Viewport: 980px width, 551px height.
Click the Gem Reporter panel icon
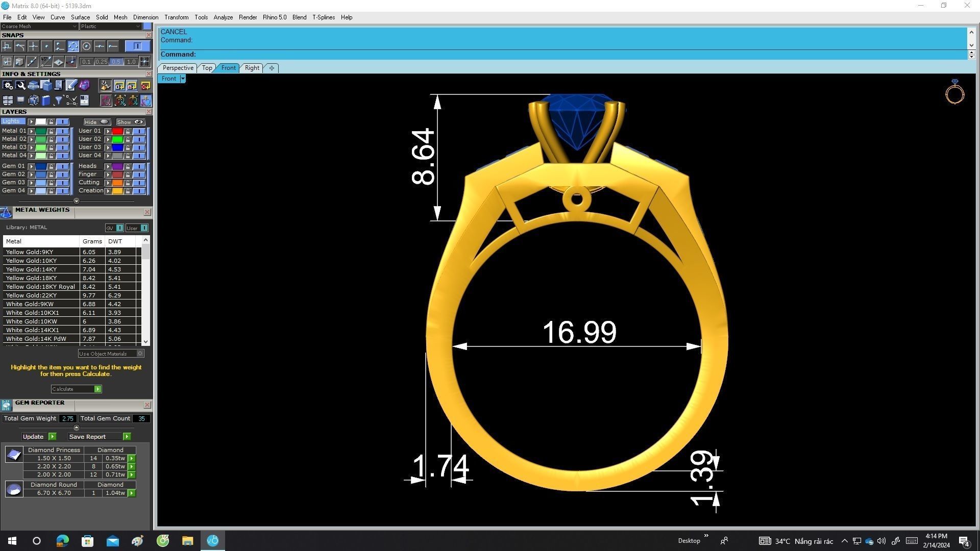coord(6,406)
